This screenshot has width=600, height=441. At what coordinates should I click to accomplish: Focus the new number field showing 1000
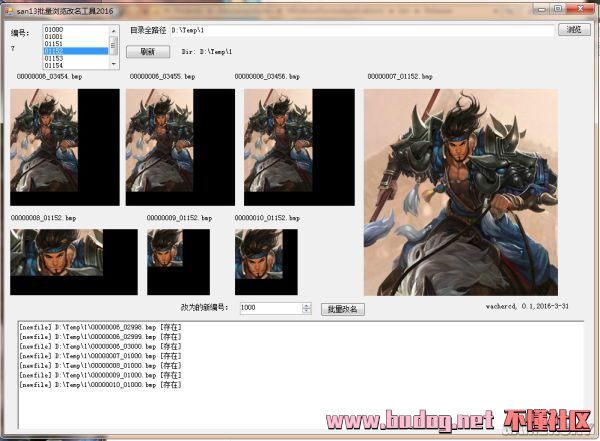point(271,308)
